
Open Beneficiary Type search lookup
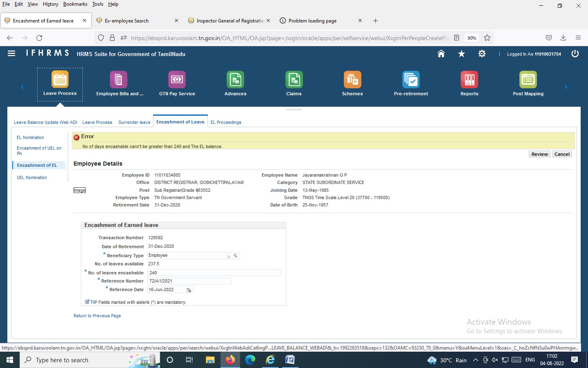(236, 256)
